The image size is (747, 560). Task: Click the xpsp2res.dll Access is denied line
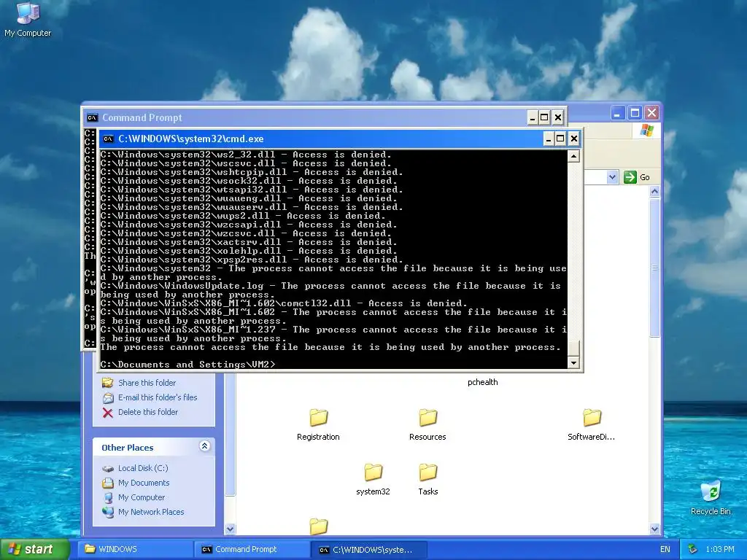coord(252,260)
